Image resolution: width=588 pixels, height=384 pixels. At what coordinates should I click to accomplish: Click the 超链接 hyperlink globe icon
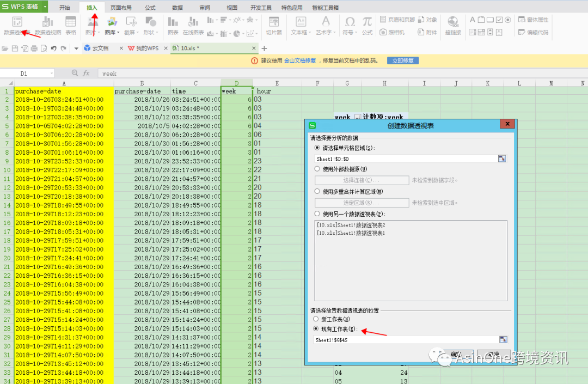click(x=452, y=21)
